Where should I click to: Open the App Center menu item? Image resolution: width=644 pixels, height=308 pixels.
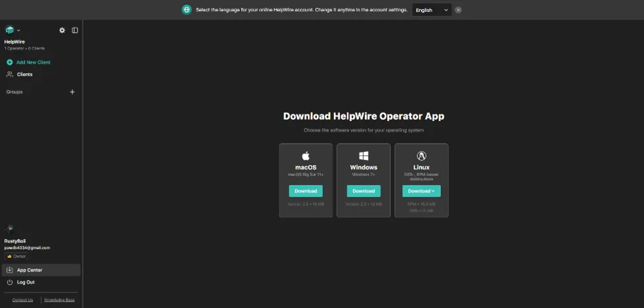tap(29, 270)
